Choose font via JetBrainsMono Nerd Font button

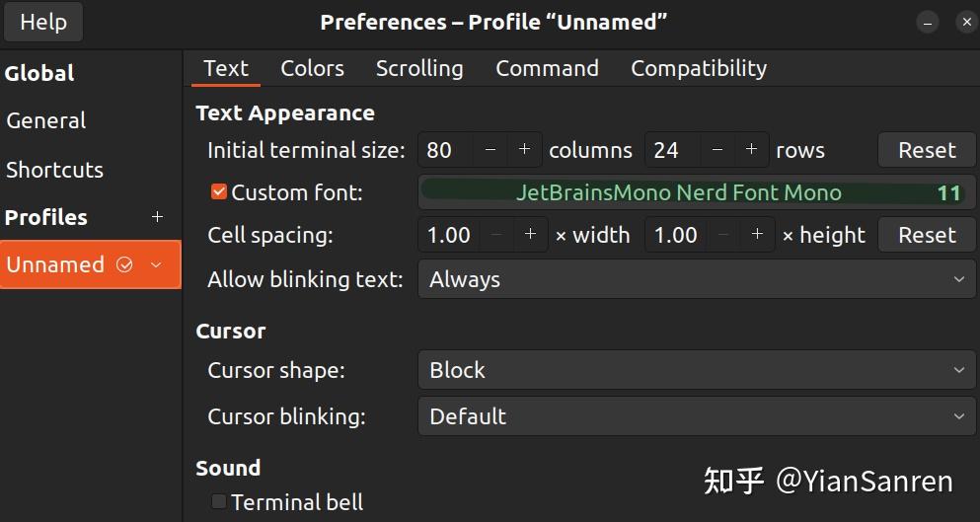[695, 192]
